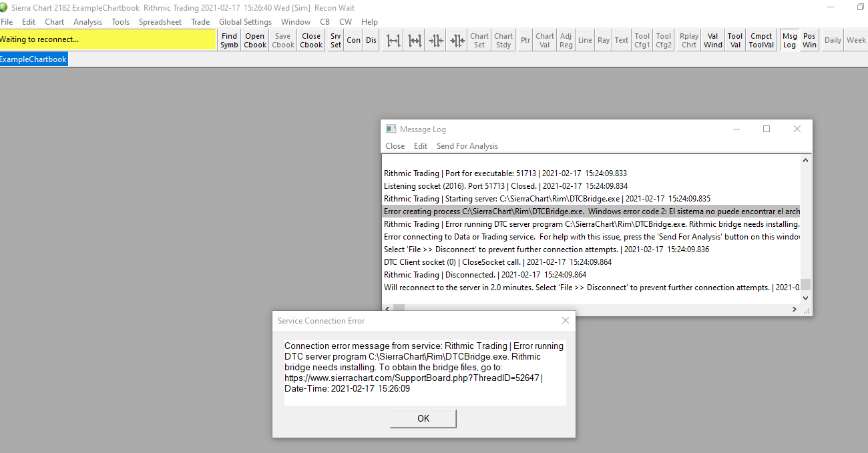Click Message Log vertical scrollbar down arrow
Viewport: 868px width, 453px height.
click(x=806, y=298)
